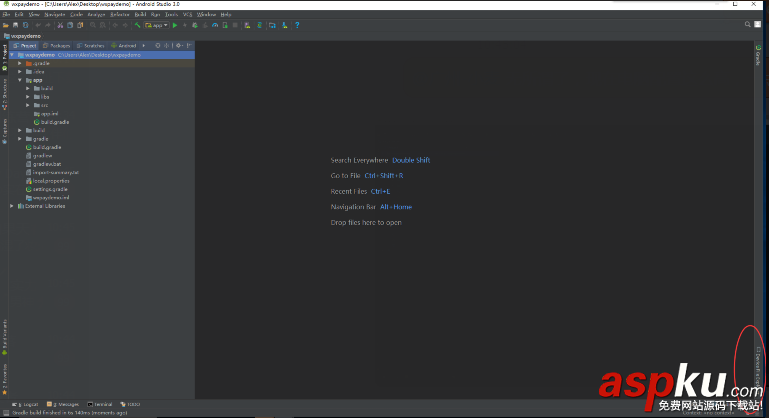Image resolution: width=769 pixels, height=418 pixels.
Task: Select app's build.gradle file
Action: pos(51,122)
